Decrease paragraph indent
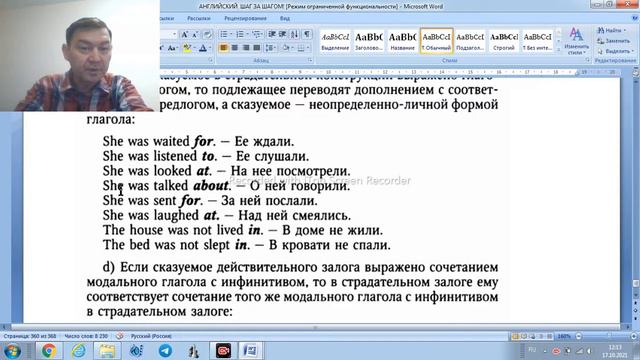 click(271, 34)
